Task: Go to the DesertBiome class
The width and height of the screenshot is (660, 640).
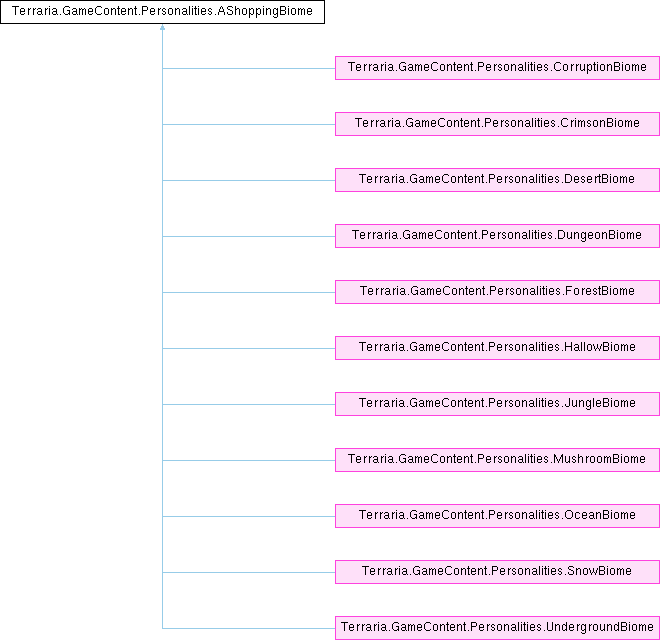Action: coord(497,180)
